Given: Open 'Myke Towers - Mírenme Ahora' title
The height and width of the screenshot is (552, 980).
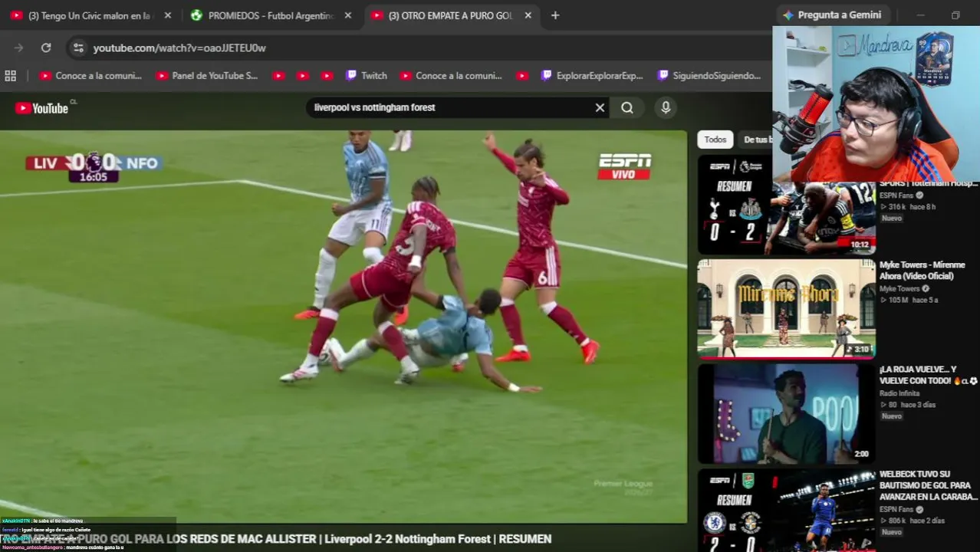Looking at the screenshot, I should pyautogui.click(x=922, y=271).
